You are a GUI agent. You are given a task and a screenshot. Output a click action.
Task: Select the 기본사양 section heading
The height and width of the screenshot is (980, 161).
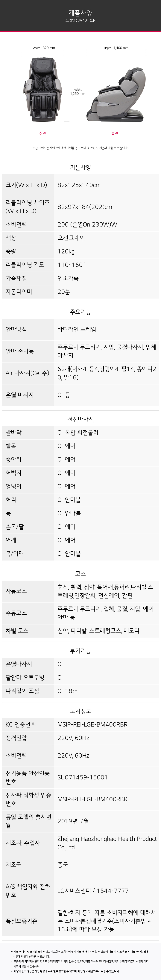[80, 167]
